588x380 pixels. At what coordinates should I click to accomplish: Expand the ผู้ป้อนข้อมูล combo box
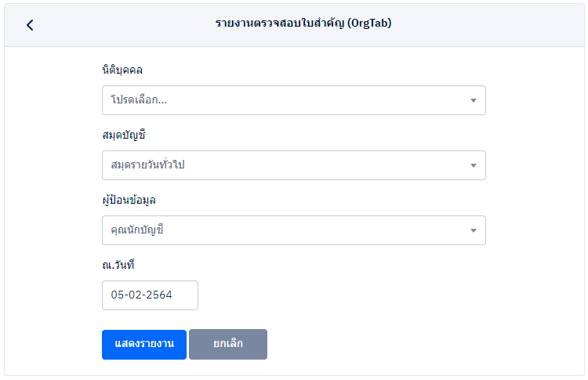click(x=293, y=230)
